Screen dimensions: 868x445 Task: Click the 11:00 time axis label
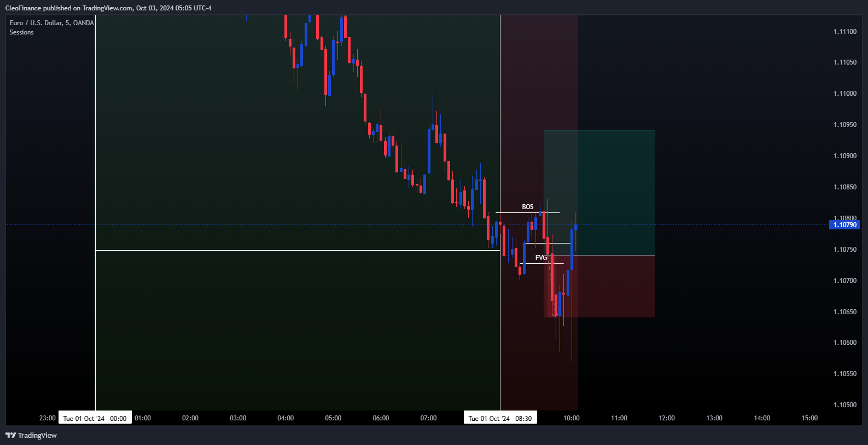(x=619, y=418)
